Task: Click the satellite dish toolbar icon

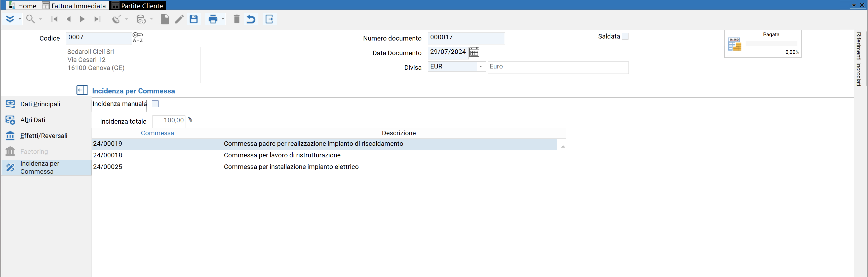Action: coord(116,19)
